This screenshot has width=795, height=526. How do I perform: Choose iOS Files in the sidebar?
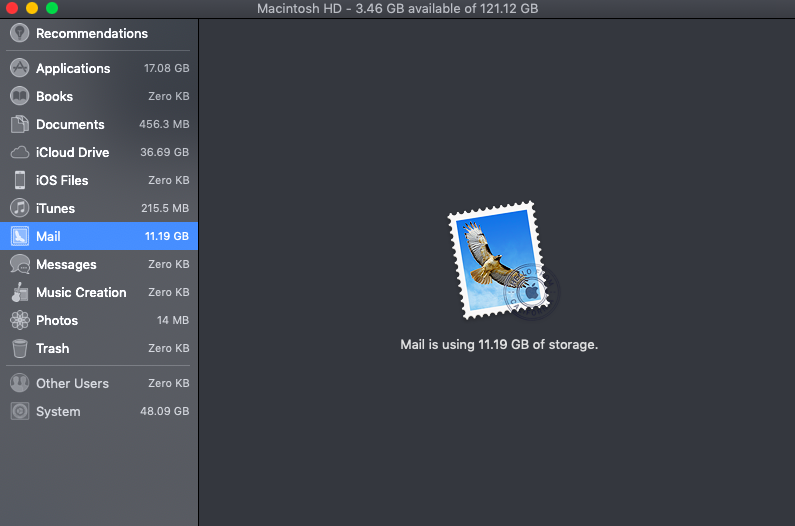(x=62, y=180)
